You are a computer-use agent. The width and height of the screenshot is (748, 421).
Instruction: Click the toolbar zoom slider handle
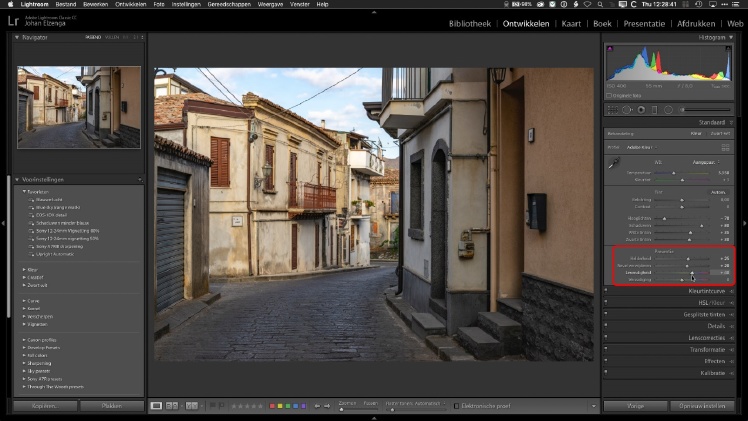coord(342,410)
